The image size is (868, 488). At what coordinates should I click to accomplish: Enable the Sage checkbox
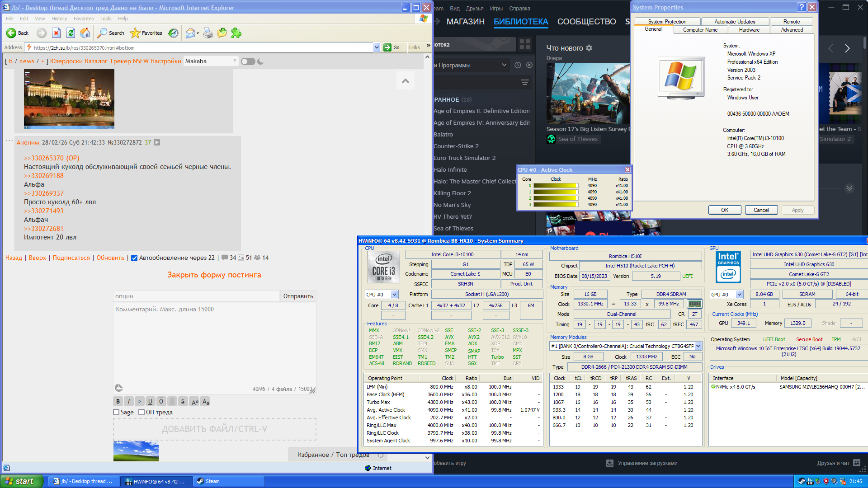116,412
